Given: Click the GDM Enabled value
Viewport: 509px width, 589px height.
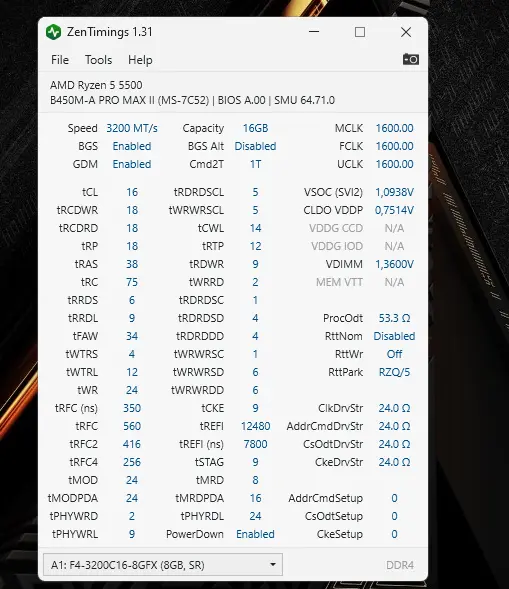Looking at the screenshot, I should [132, 164].
